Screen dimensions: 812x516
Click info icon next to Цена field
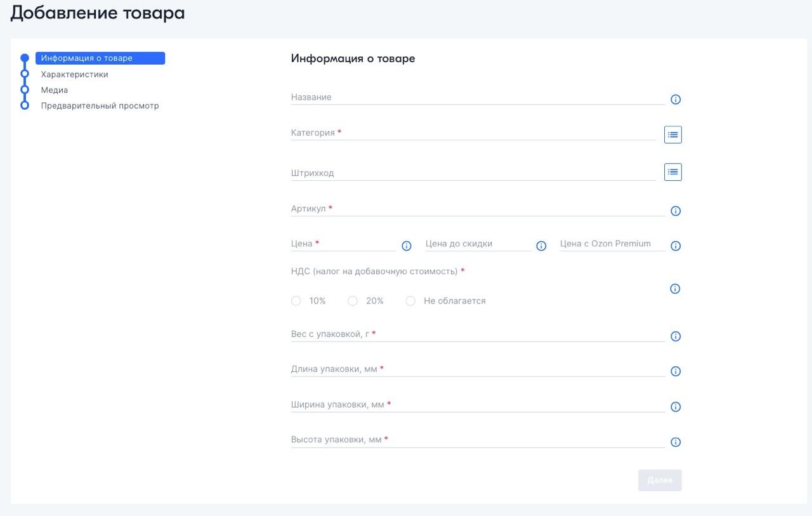pyautogui.click(x=407, y=246)
